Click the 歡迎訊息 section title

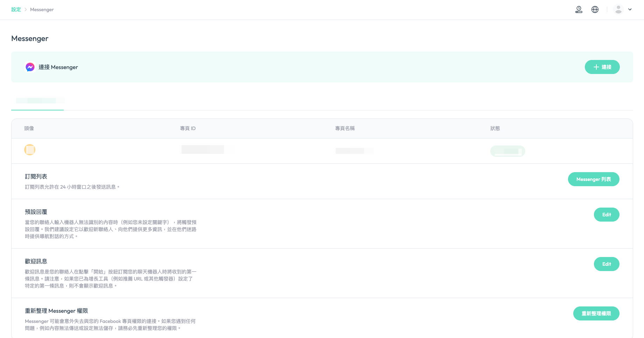coord(36,261)
